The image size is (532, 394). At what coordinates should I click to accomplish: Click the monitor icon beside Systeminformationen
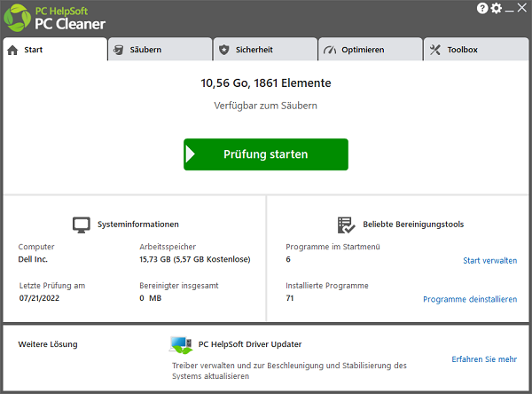point(82,225)
